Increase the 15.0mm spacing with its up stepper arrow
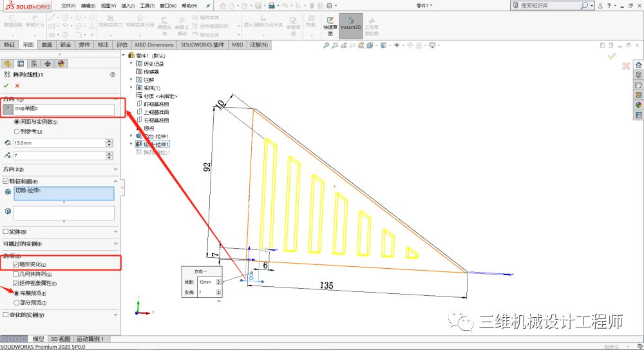The width and height of the screenshot is (644, 350). [109, 141]
